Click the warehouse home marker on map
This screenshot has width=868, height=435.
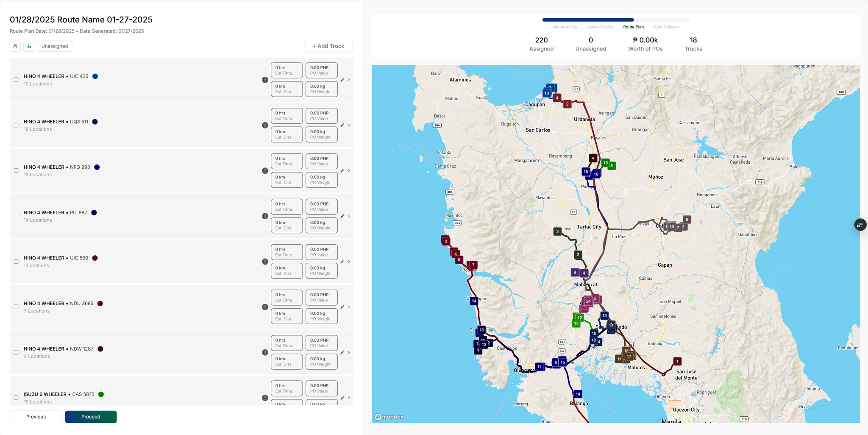click(x=611, y=325)
